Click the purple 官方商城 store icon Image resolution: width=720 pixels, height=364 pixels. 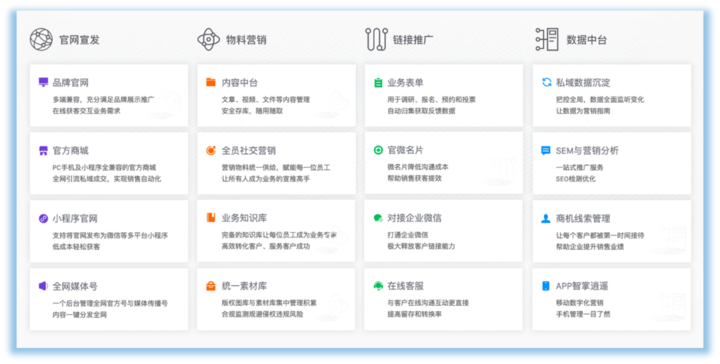point(43,151)
